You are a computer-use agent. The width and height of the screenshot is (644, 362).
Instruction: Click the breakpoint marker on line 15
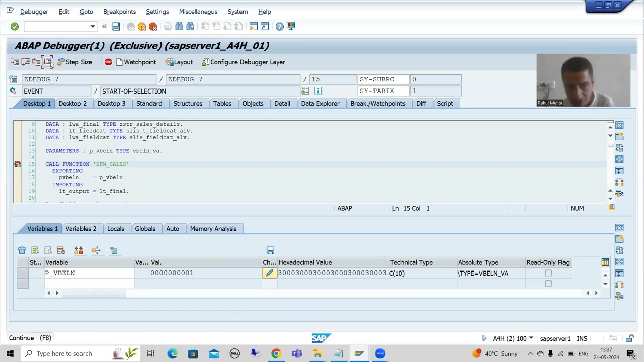click(18, 164)
